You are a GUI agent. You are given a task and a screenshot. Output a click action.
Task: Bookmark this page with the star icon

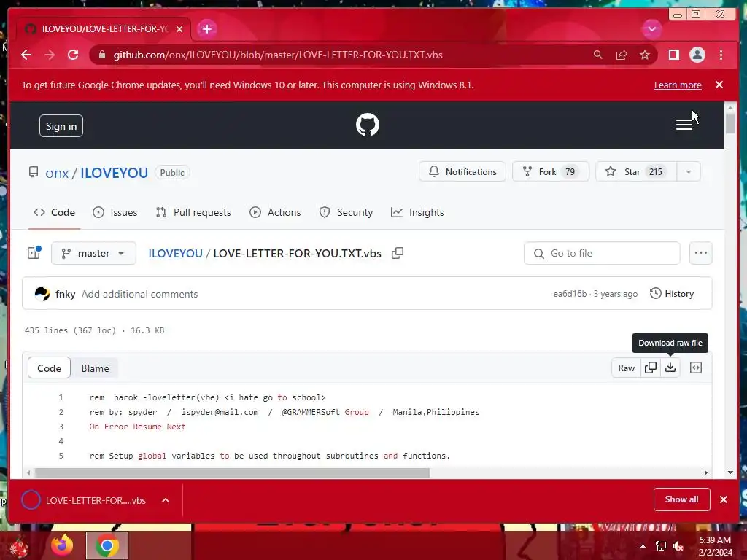click(645, 55)
